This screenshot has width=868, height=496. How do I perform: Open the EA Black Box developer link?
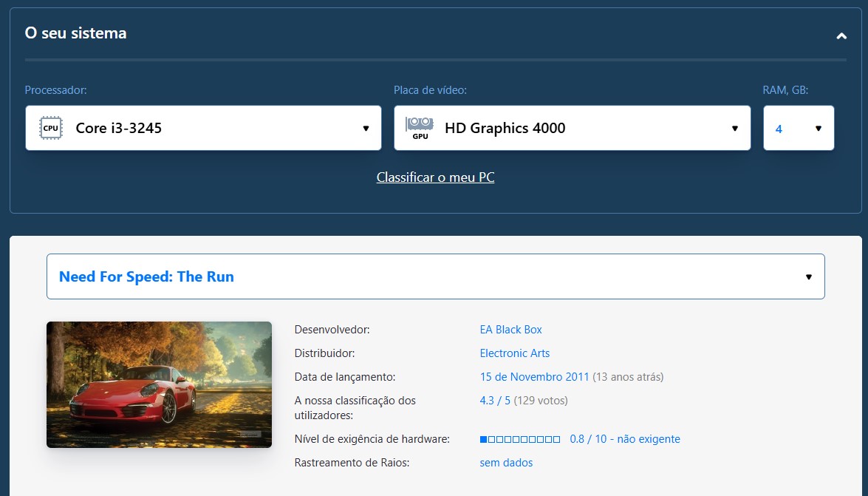coord(510,330)
